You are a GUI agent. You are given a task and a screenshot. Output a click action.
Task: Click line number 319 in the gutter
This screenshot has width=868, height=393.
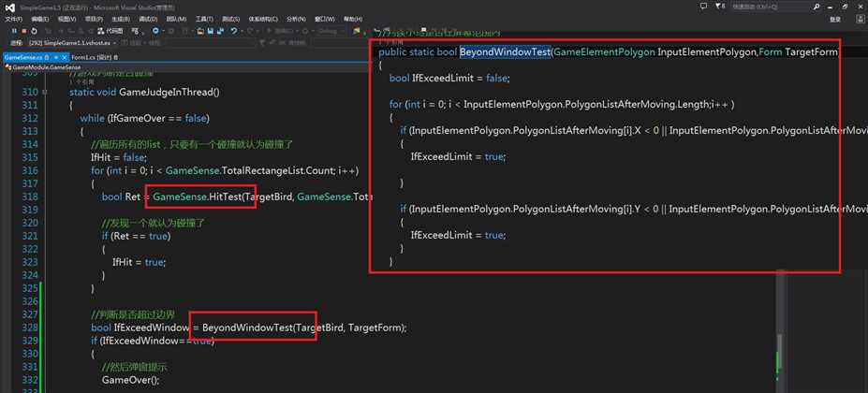click(x=30, y=210)
